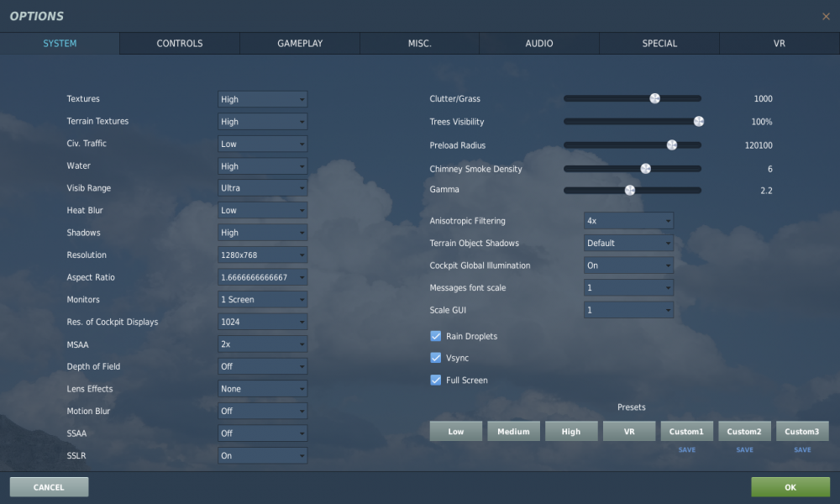Image resolution: width=840 pixels, height=504 pixels.
Task: Switch to the VR tab
Action: coord(779,43)
